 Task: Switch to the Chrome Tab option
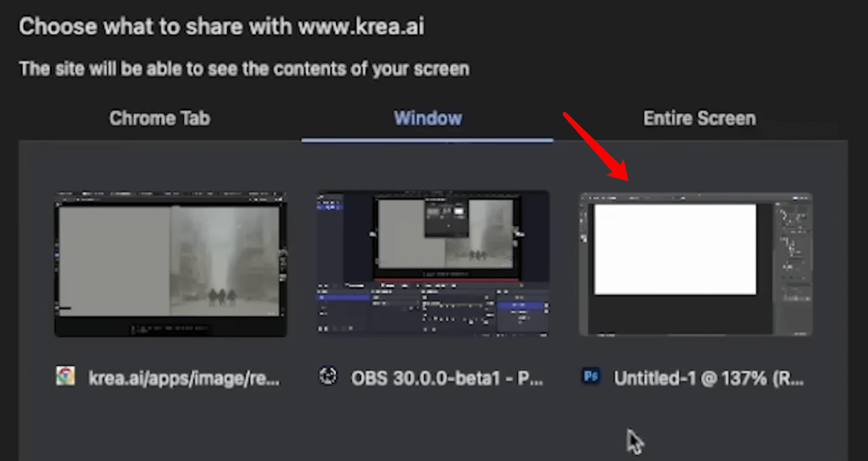(x=159, y=118)
